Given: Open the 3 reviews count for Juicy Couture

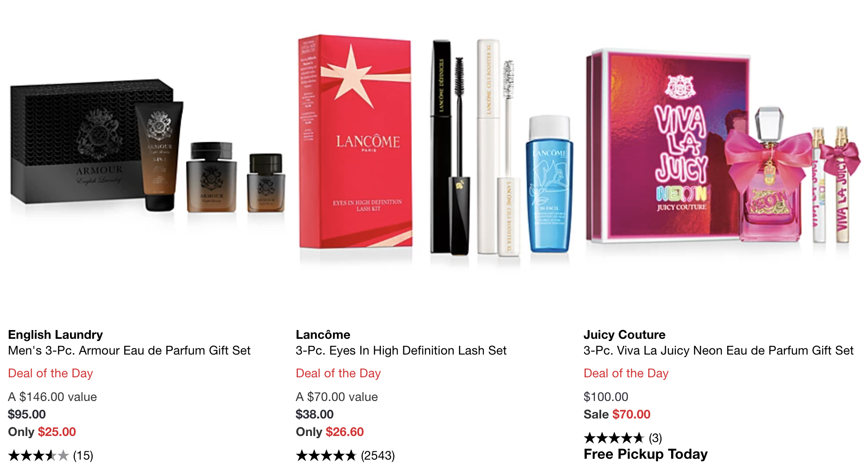Looking at the screenshot, I should click(655, 438).
